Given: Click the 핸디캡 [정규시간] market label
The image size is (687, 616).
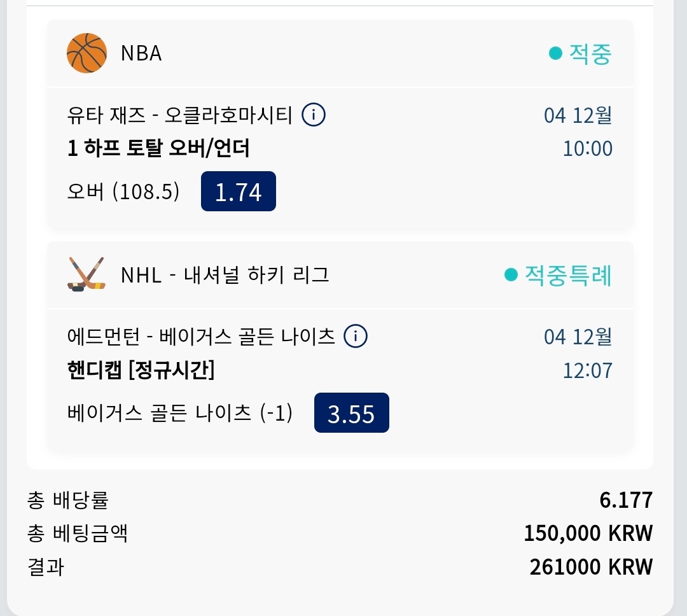Looking at the screenshot, I should point(141,370).
